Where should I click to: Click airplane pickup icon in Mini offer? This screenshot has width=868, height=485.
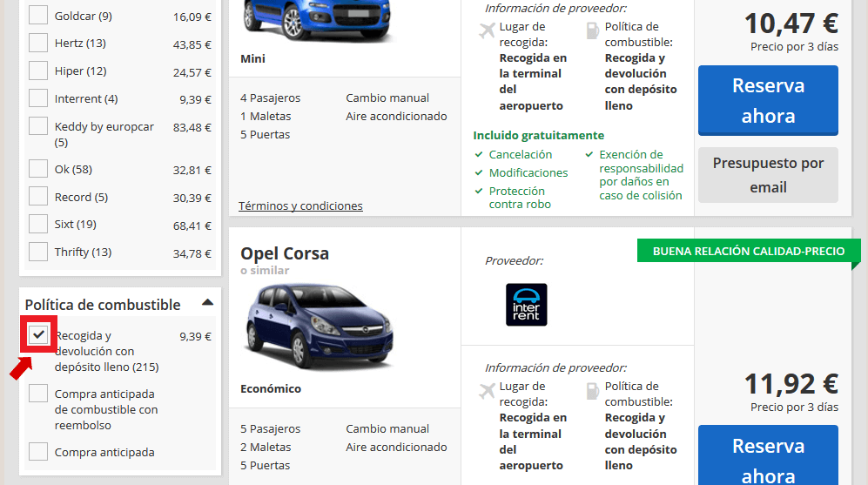tap(488, 30)
